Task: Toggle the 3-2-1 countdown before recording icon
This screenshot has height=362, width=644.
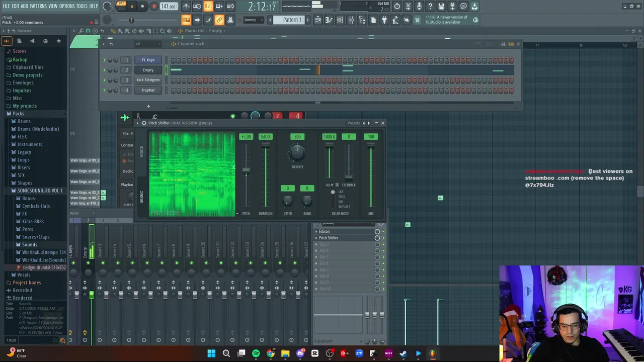Action: [208, 7]
